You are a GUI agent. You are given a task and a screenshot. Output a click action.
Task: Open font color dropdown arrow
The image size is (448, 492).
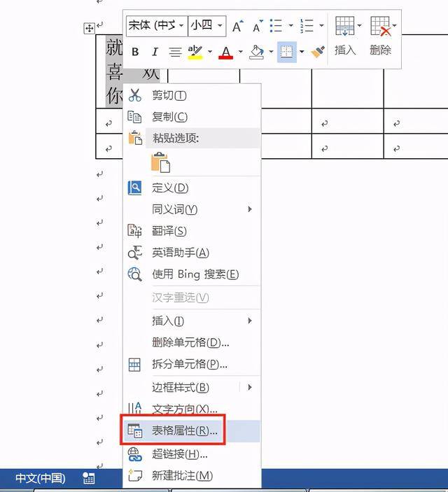(x=241, y=52)
